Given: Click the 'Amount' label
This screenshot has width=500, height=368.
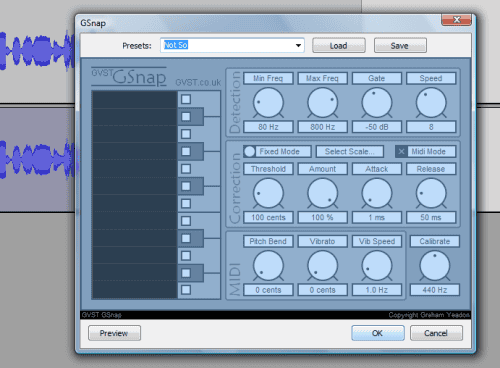Looking at the screenshot, I should click(x=323, y=169).
